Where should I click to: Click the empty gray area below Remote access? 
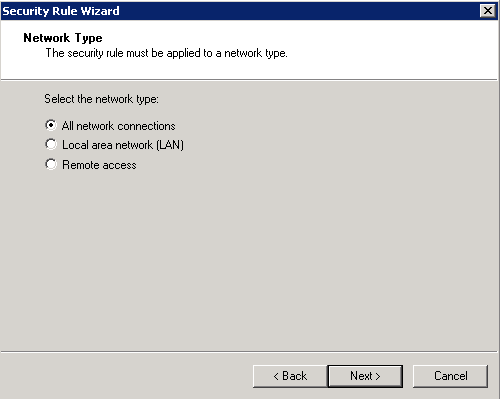point(249,260)
